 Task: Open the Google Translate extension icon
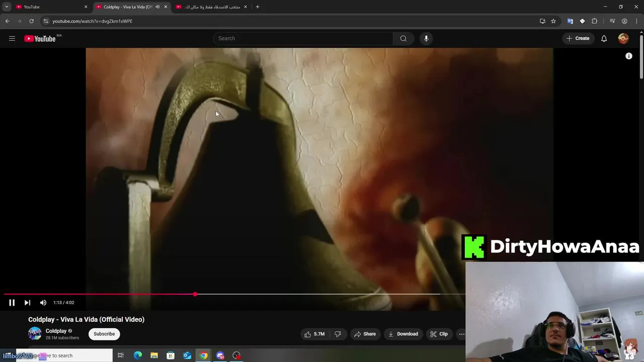coord(570,21)
